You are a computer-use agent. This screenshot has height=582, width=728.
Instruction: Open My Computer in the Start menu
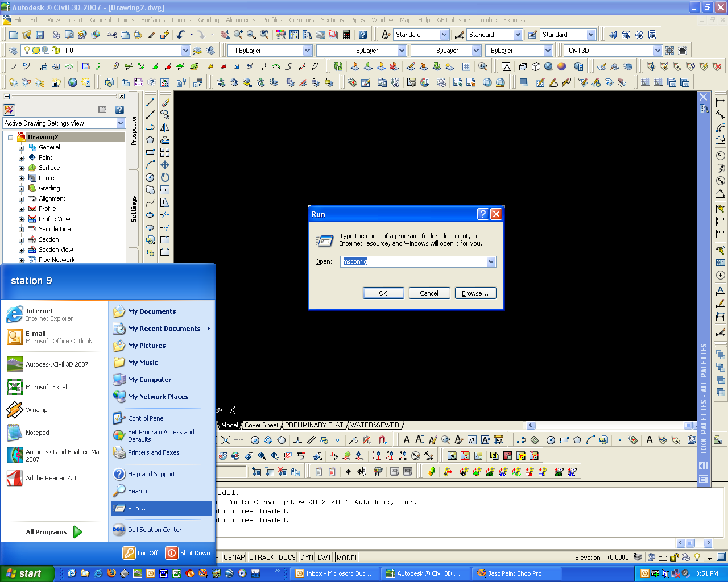click(150, 380)
